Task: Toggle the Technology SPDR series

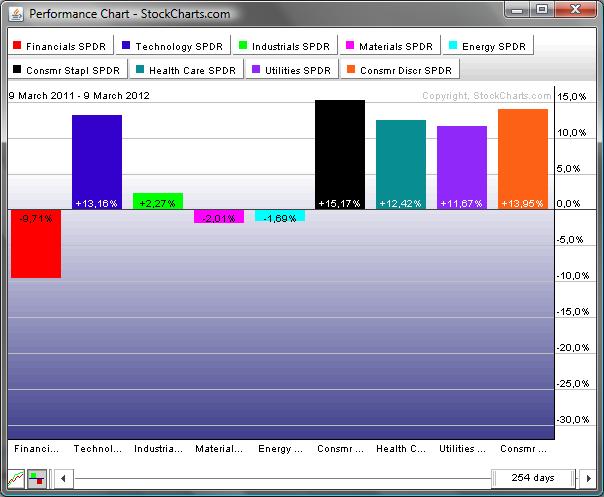Action: 173,46
